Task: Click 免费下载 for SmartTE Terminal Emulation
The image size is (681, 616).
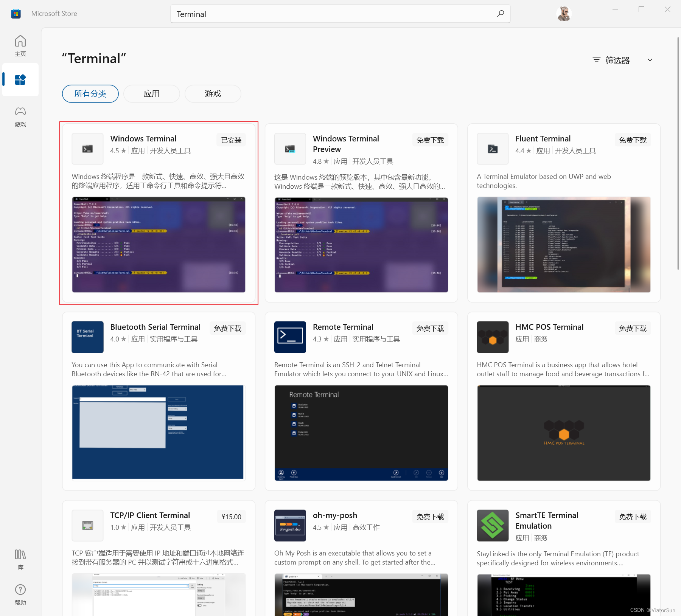Action: [x=633, y=517]
